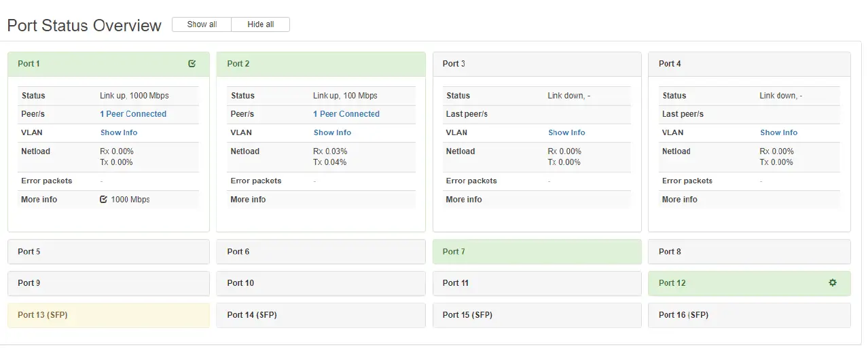Show VLAN info for Port 1
This screenshot has height=349, width=868.
[119, 132]
